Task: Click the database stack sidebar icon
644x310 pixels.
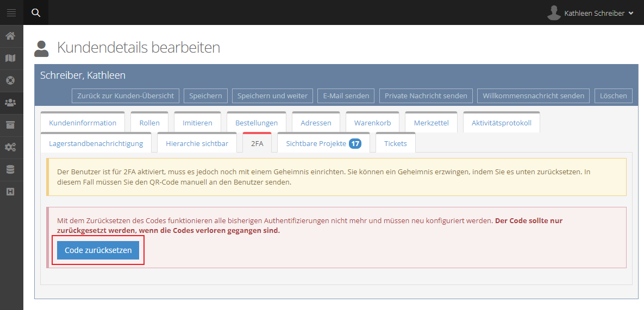Action: point(11,169)
